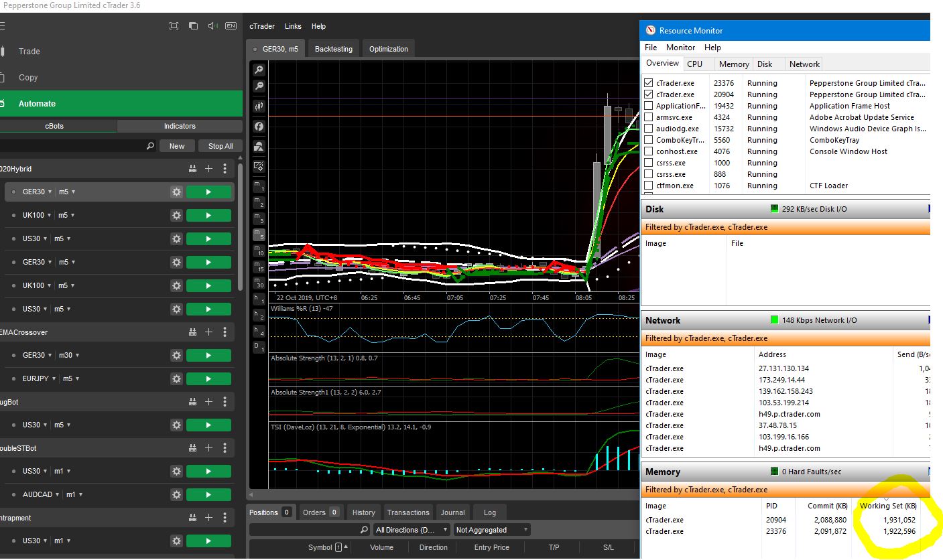
Task: Select the h1 timeframe button
Action: 259,299
